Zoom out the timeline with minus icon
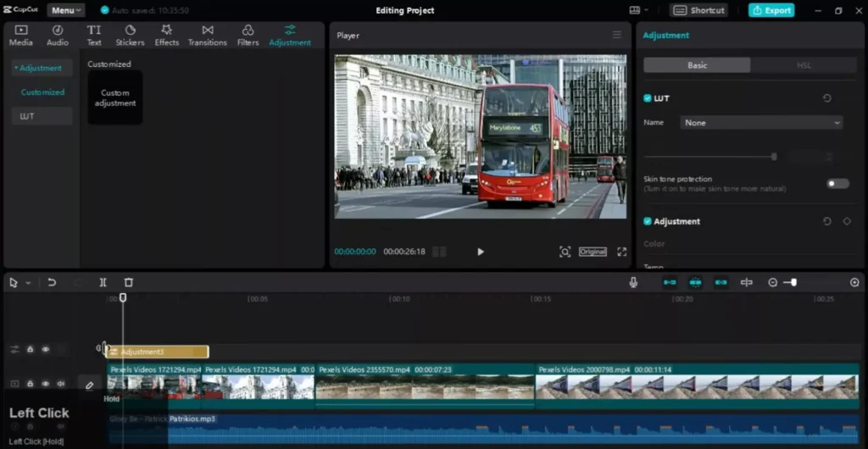868x449 pixels. click(x=773, y=283)
